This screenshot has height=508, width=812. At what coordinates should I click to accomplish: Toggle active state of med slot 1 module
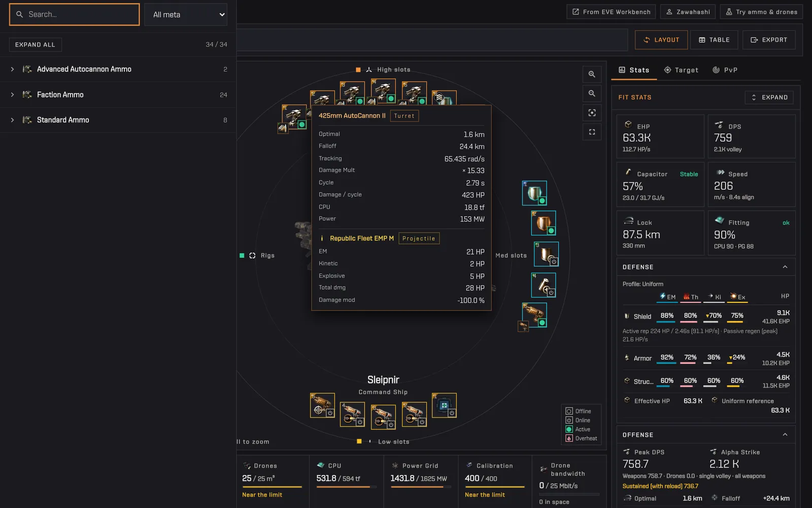click(x=542, y=201)
